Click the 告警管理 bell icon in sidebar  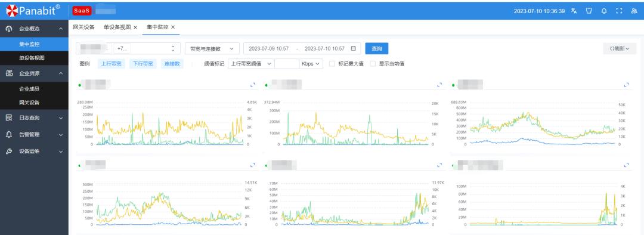(9, 134)
